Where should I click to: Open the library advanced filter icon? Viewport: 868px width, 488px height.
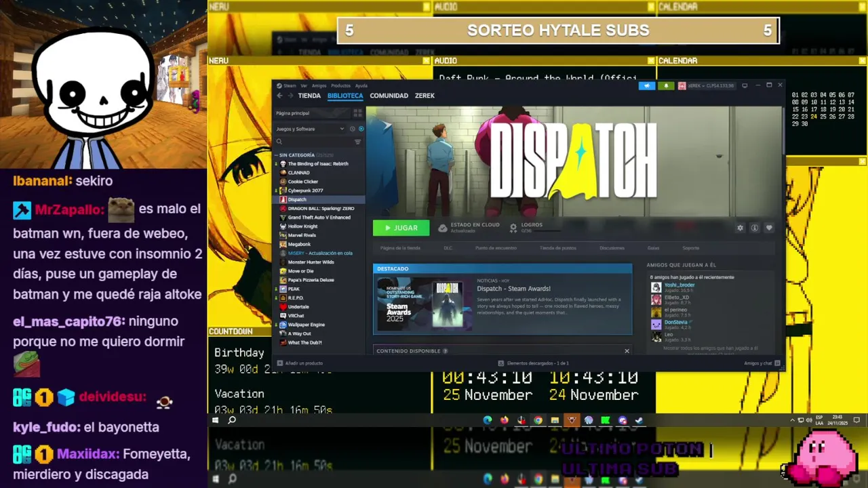click(x=358, y=142)
